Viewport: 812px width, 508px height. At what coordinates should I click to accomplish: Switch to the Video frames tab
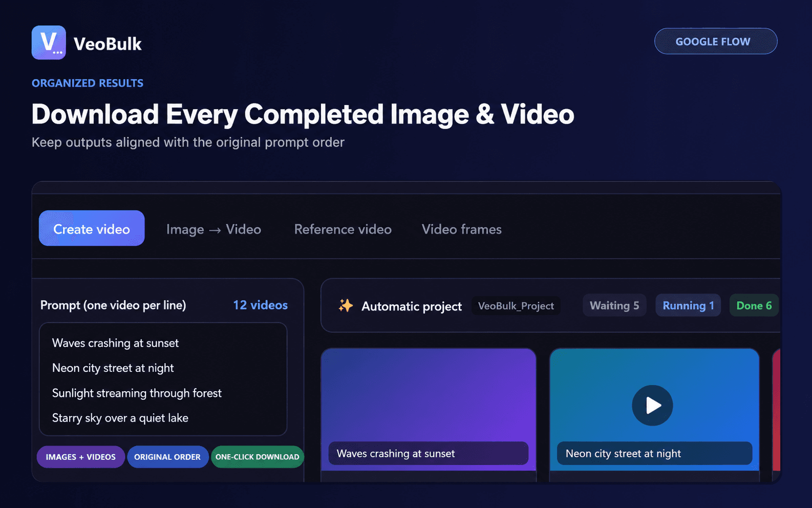[x=462, y=229]
